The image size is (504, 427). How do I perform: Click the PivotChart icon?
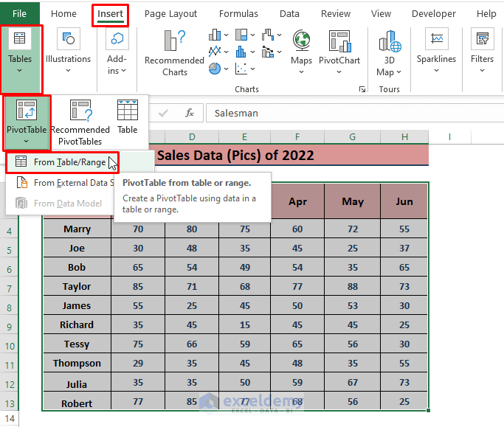tap(339, 41)
